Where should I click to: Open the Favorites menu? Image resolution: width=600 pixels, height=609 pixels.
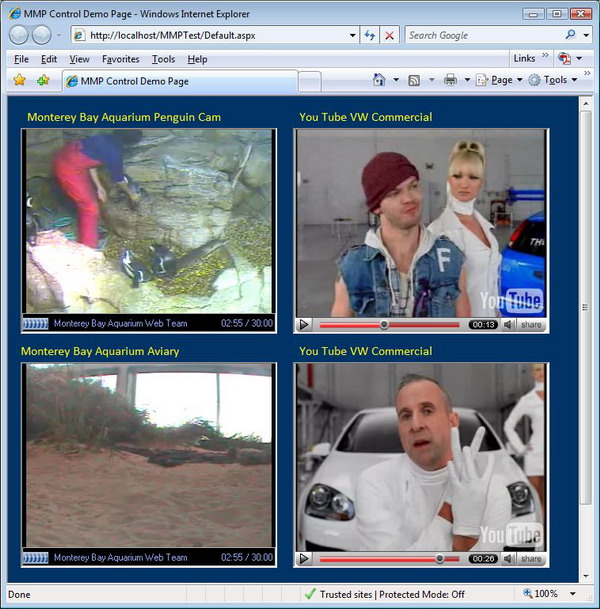tap(121, 59)
